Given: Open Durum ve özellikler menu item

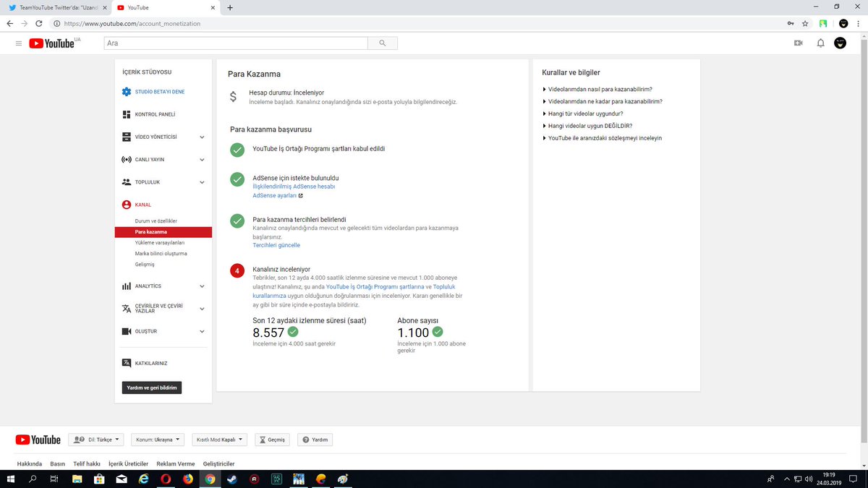Looking at the screenshot, I should pos(156,221).
